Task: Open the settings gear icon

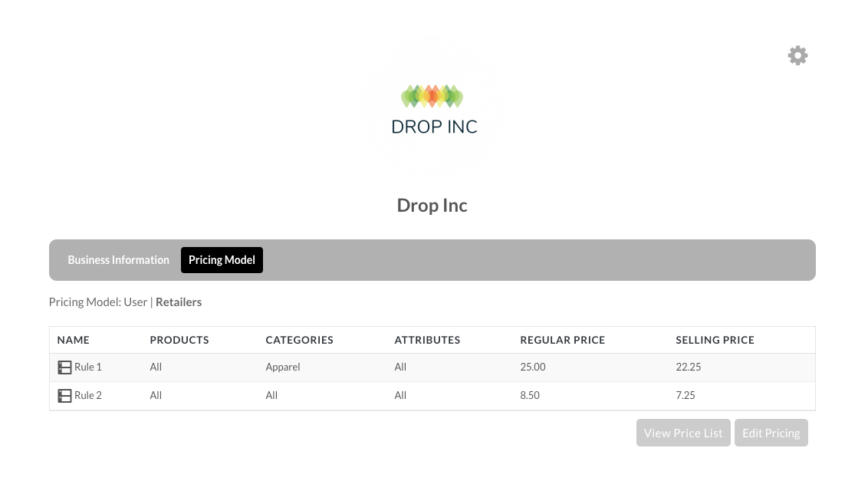Action: [797, 55]
